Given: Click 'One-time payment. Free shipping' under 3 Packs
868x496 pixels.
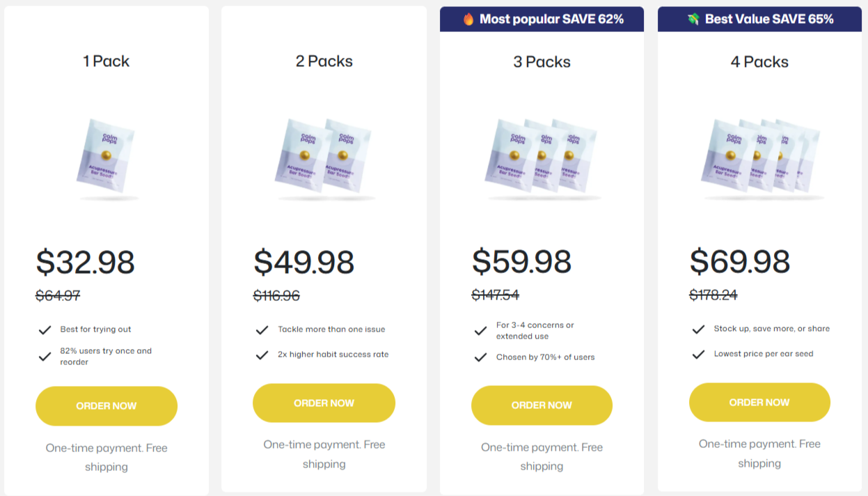Looking at the screenshot, I should [x=542, y=456].
